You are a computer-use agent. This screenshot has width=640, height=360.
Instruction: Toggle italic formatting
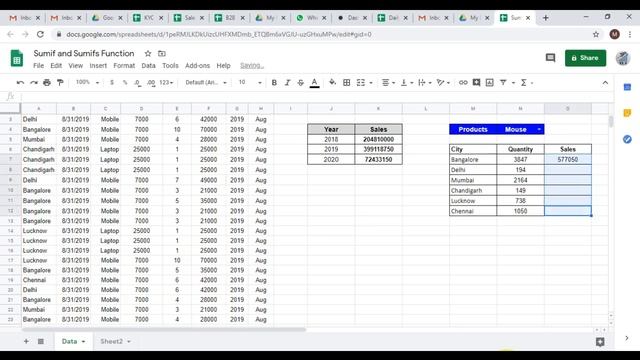(x=287, y=83)
